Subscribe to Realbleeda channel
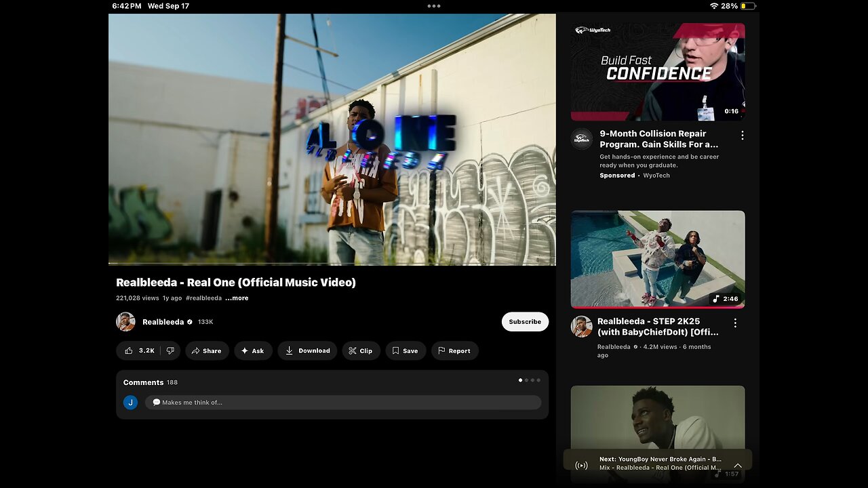The width and height of the screenshot is (868, 488). pyautogui.click(x=525, y=322)
